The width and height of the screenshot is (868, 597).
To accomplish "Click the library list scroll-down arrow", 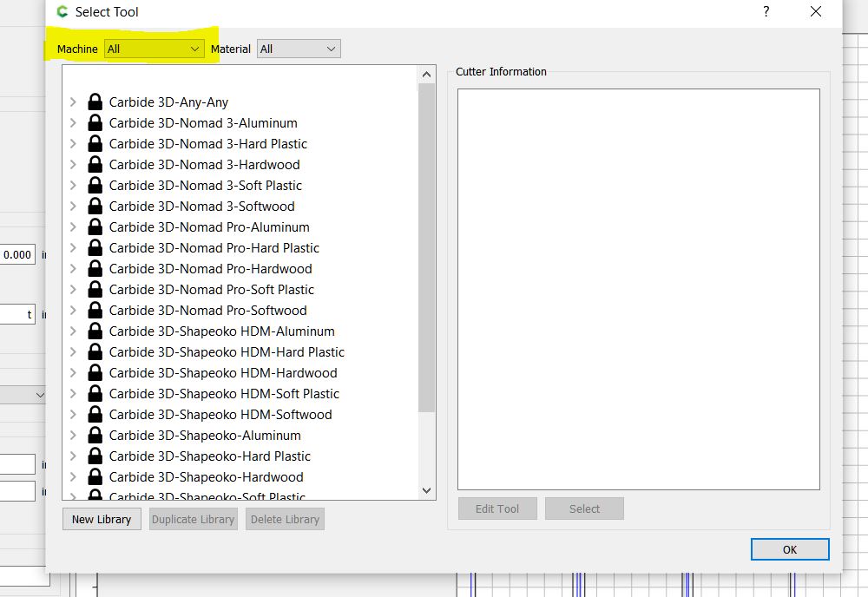I will pyautogui.click(x=427, y=490).
